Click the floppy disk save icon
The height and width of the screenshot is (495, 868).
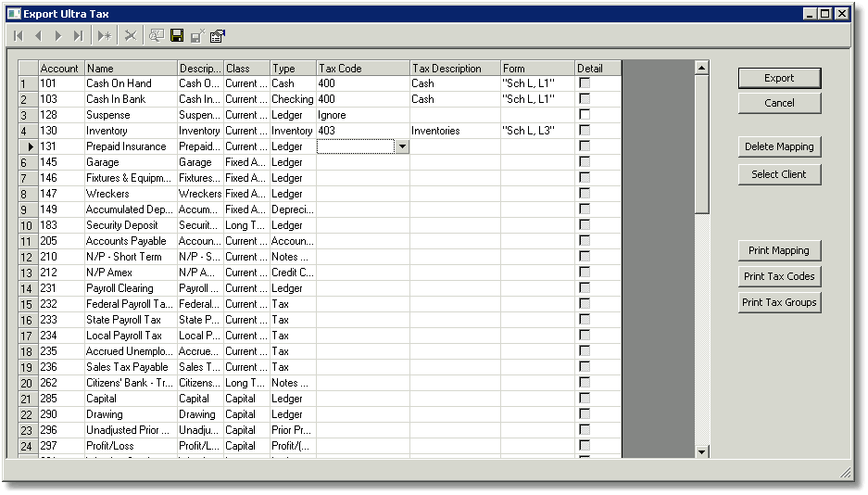click(x=177, y=36)
